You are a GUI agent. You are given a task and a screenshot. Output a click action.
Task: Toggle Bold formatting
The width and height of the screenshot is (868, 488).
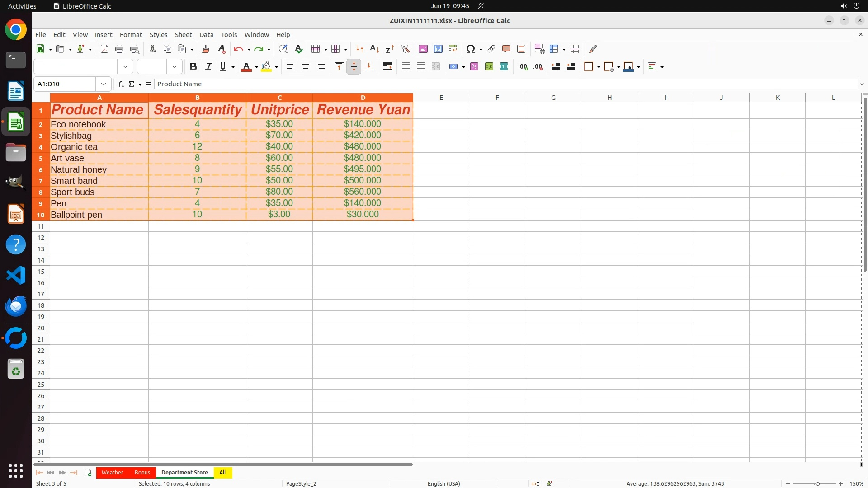pos(193,66)
